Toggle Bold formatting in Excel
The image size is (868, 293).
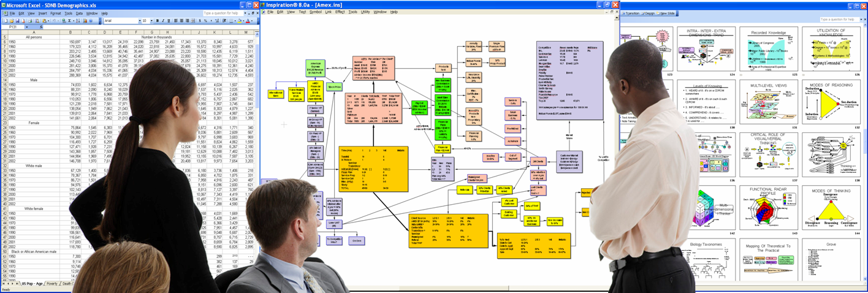pyautogui.click(x=158, y=20)
